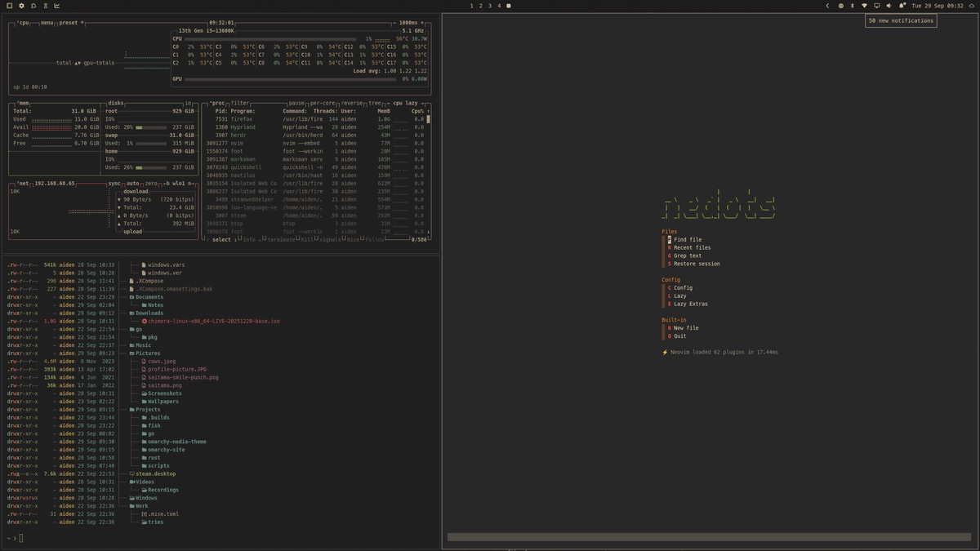Open the gear settings icon in top bar
980x551 pixels.
click(21, 6)
